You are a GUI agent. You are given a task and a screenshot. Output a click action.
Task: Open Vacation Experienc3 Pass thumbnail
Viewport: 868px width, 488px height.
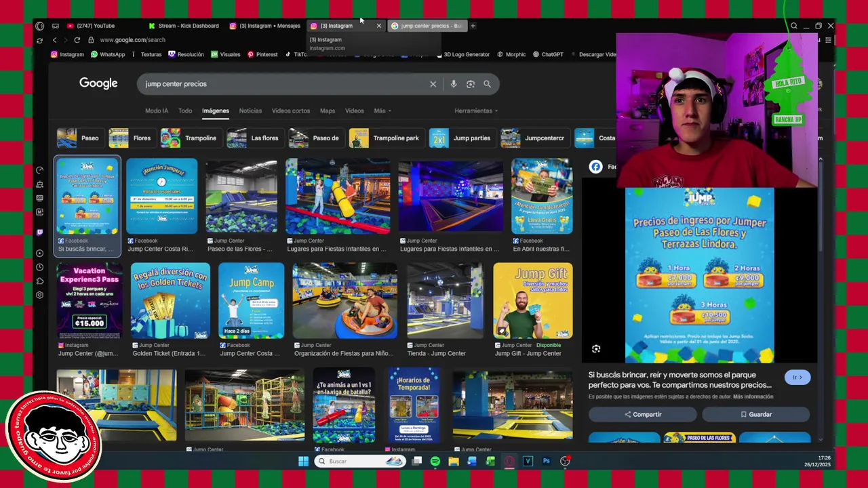tap(89, 301)
